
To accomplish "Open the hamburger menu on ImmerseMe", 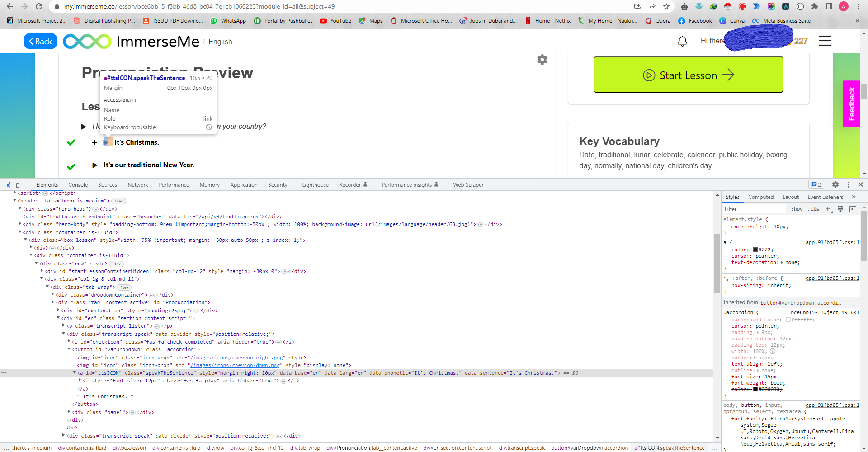I will (825, 41).
